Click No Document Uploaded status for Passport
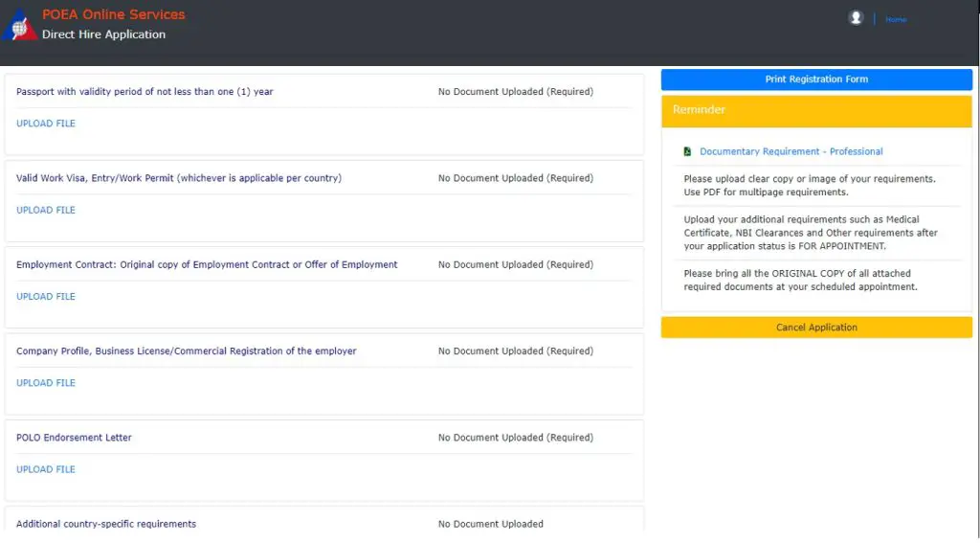The width and height of the screenshot is (980, 543). (516, 91)
